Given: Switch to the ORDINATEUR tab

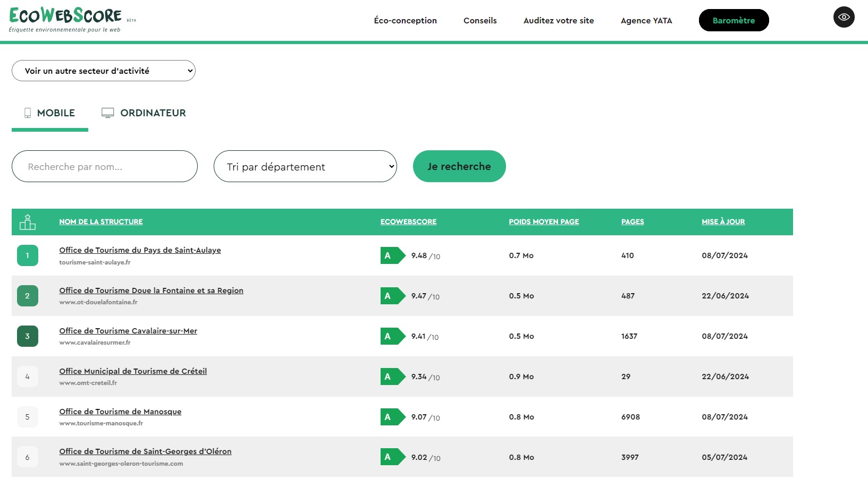Looking at the screenshot, I should 144,113.
